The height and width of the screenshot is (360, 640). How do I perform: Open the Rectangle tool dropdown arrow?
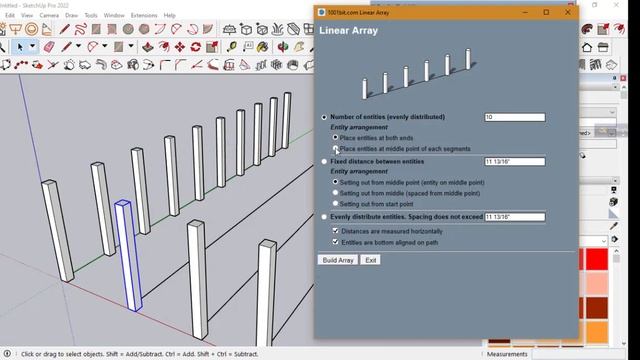click(x=131, y=47)
